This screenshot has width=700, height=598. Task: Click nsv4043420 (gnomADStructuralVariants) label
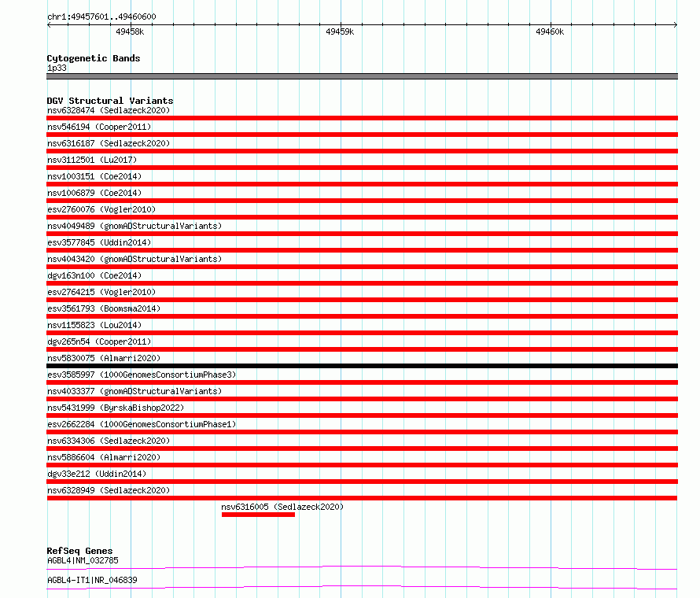pyautogui.click(x=134, y=259)
